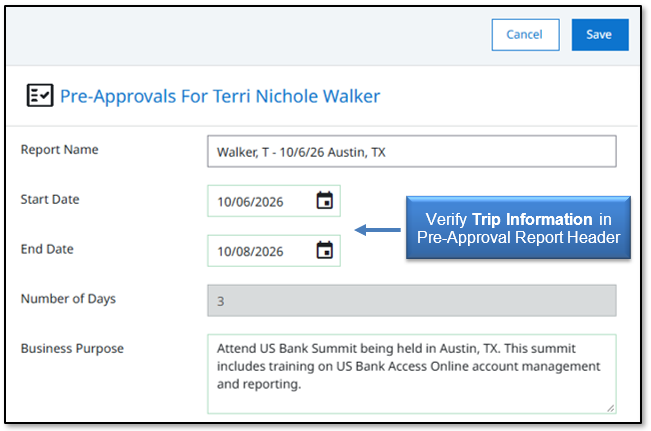651x431 pixels.
Task: Open the Start Date calendar picker icon
Action: point(325,201)
